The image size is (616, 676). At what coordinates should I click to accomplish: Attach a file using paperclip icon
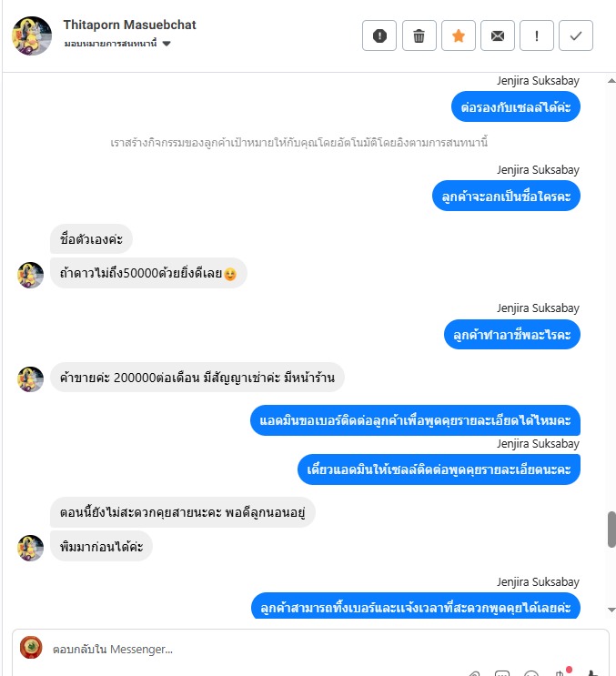coord(474,673)
